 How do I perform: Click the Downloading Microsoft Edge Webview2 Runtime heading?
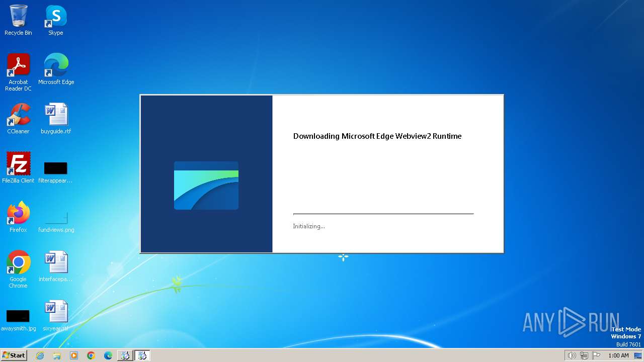pos(377,136)
